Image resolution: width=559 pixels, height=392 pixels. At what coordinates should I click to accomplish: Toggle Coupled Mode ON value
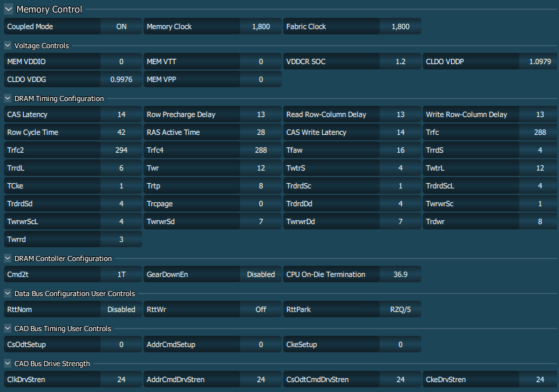coord(121,27)
